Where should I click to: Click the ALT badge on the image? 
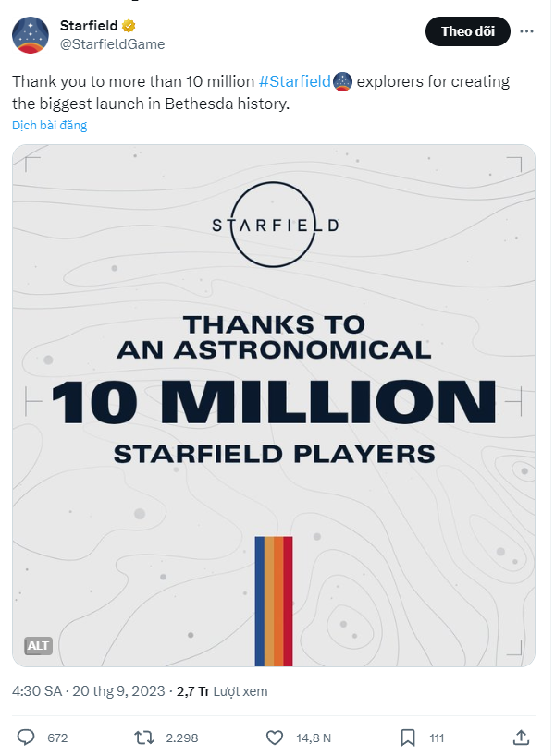38,646
